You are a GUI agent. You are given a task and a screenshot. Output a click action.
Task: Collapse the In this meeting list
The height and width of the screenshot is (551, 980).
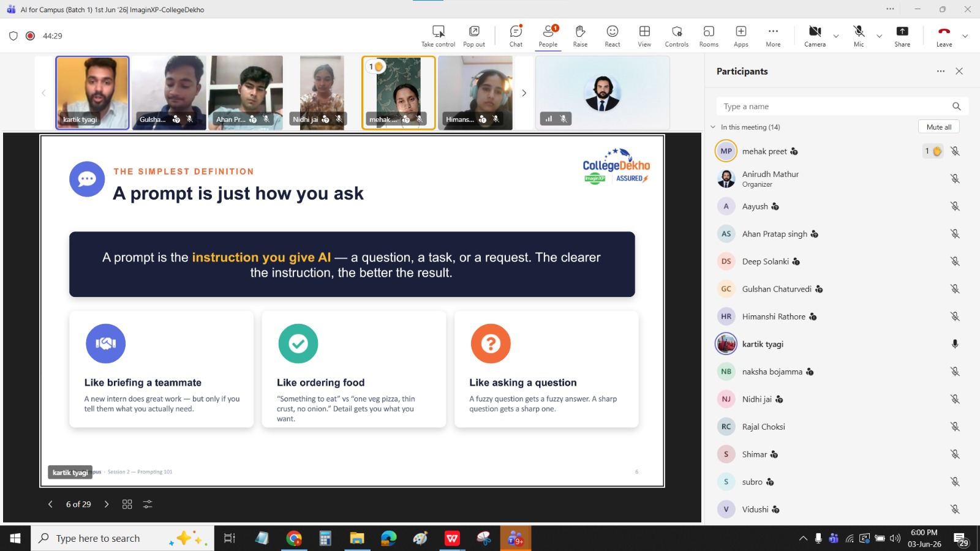[x=713, y=127]
